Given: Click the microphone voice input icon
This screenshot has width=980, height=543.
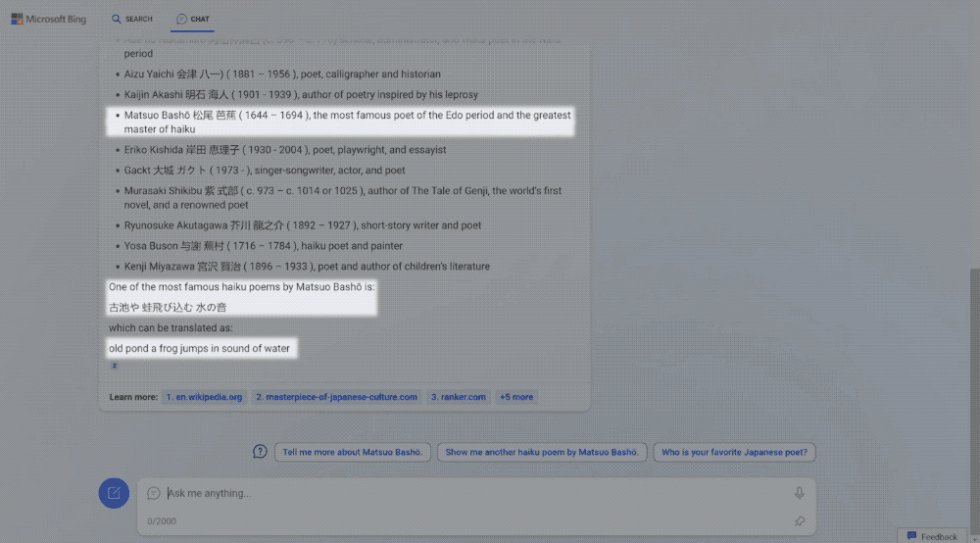Looking at the screenshot, I should 800,493.
